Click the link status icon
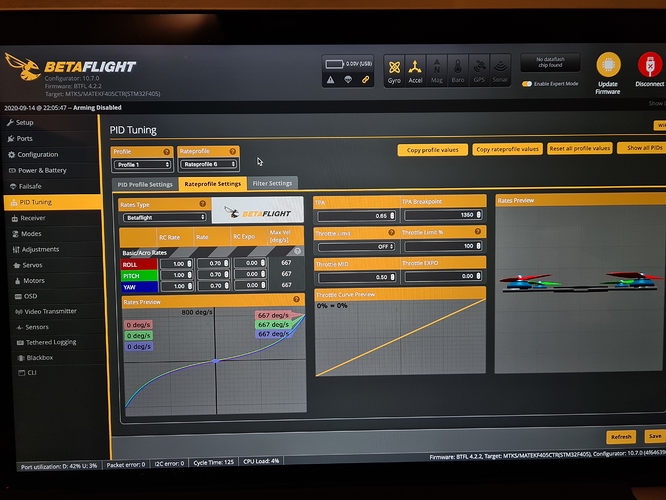This screenshot has width=666, height=500. [365, 79]
